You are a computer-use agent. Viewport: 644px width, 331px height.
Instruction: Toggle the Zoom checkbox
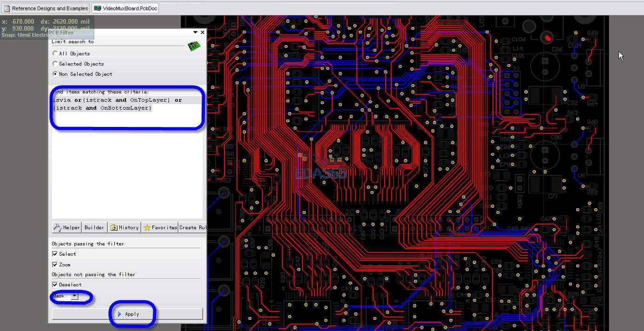tap(55, 265)
